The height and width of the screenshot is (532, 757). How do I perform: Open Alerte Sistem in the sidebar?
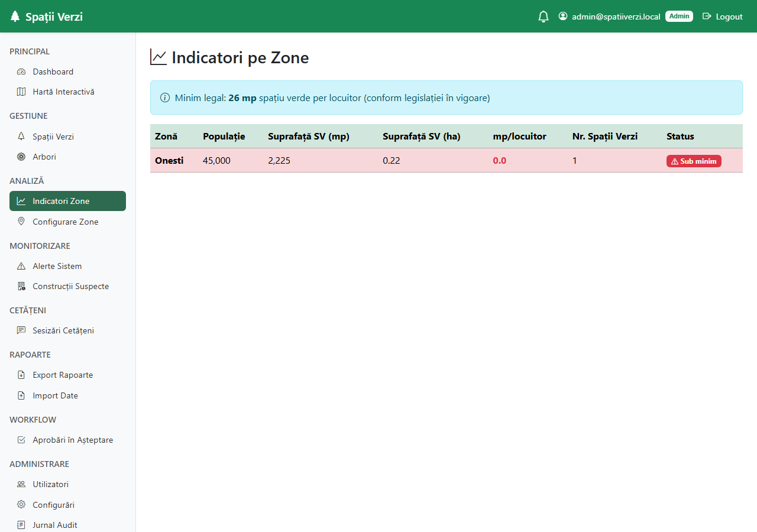(x=67, y=266)
